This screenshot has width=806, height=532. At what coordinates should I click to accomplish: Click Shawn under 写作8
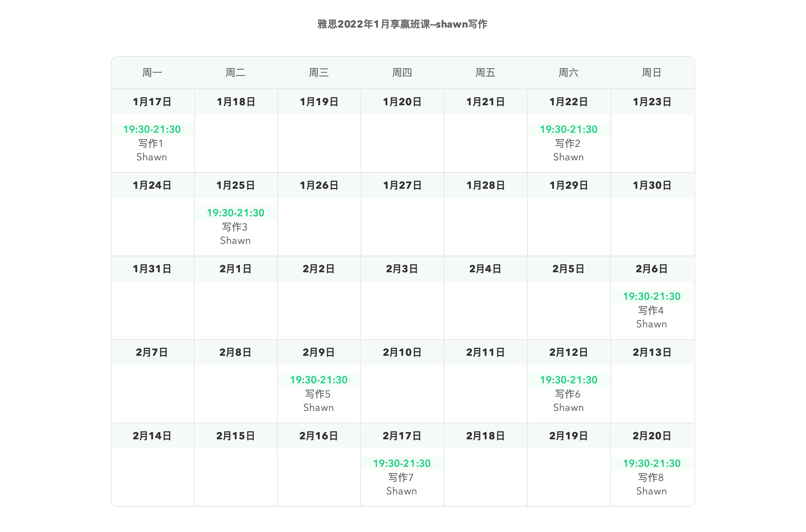(x=652, y=491)
